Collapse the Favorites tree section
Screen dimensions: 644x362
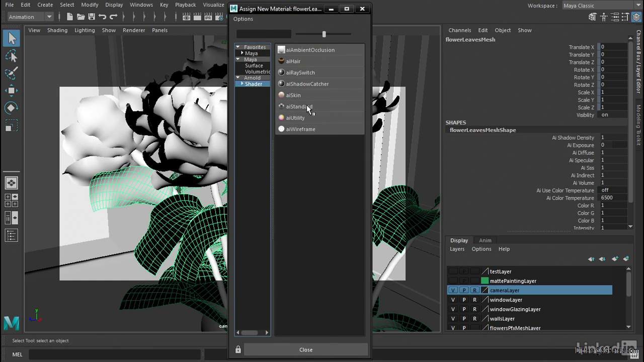pos(238,47)
